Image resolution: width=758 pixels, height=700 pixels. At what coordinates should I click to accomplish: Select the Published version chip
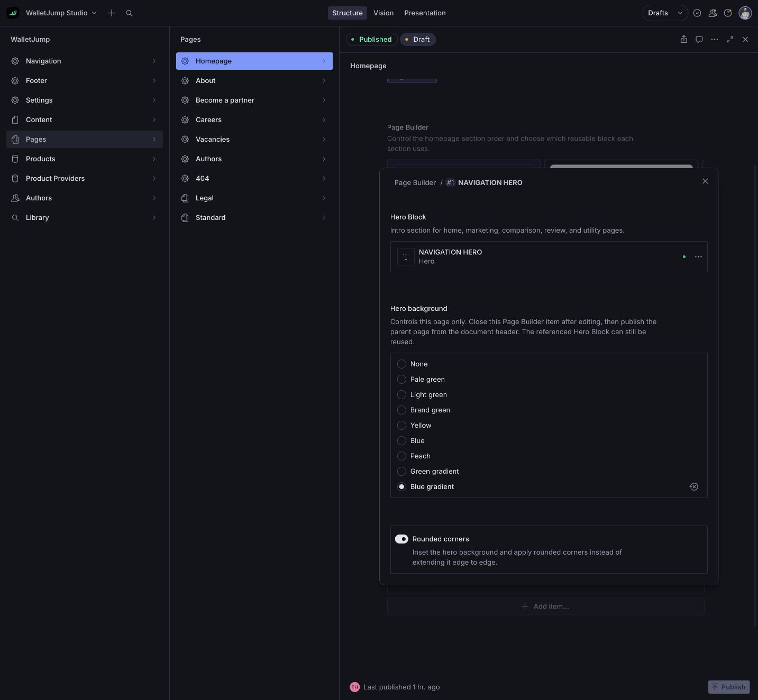pyautogui.click(x=371, y=39)
